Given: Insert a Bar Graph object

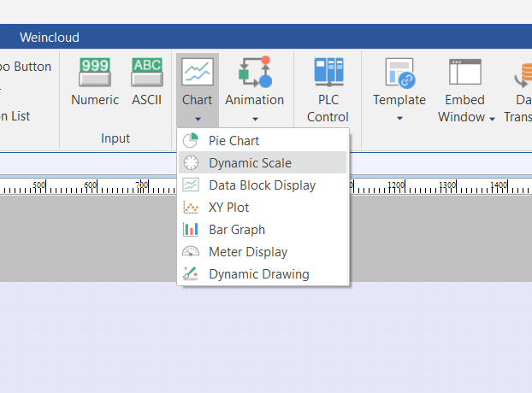Looking at the screenshot, I should pyautogui.click(x=236, y=230).
